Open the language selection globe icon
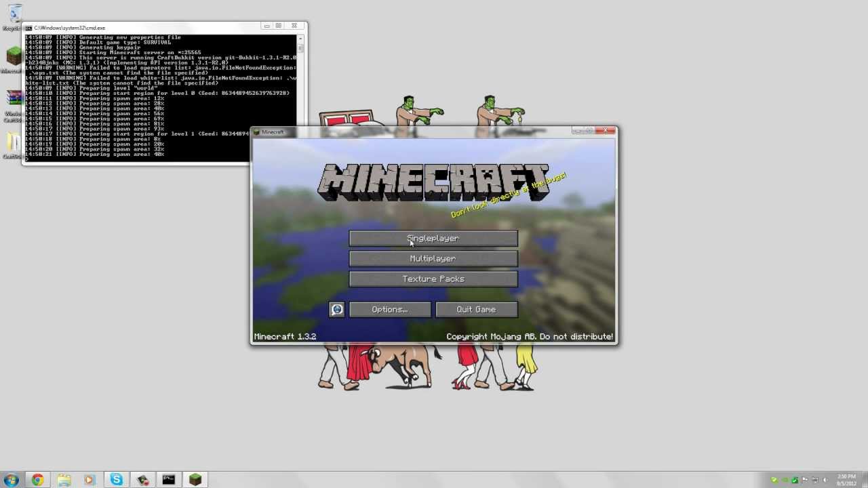The height and width of the screenshot is (488, 868). 337,310
